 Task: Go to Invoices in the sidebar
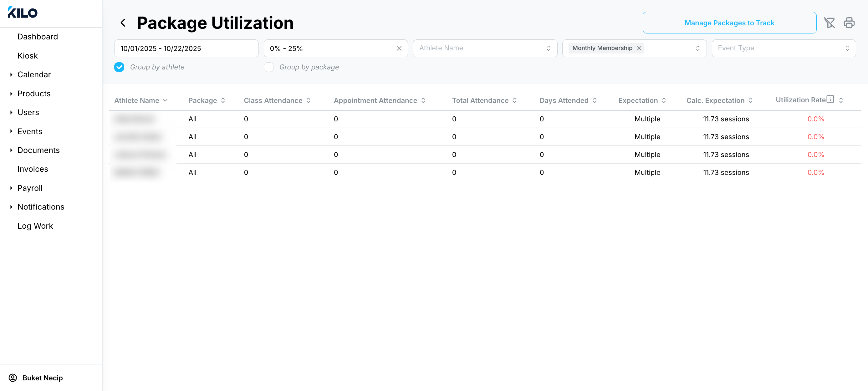click(33, 169)
